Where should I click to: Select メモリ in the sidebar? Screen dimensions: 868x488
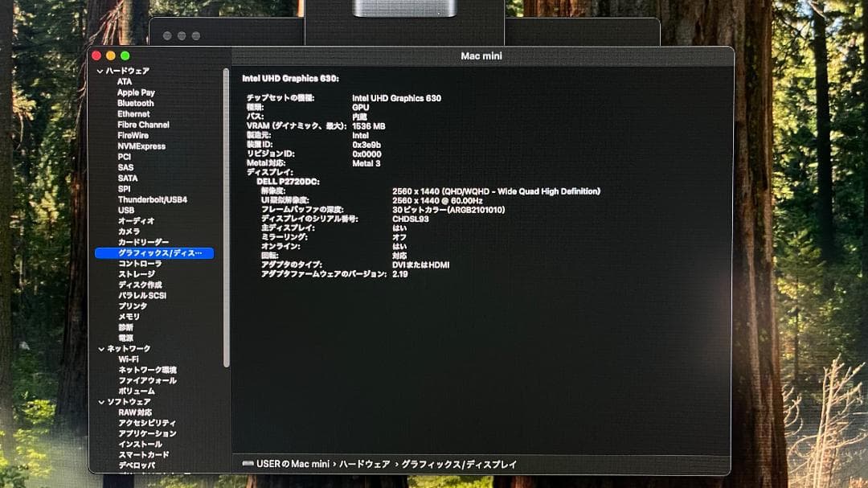pos(129,317)
